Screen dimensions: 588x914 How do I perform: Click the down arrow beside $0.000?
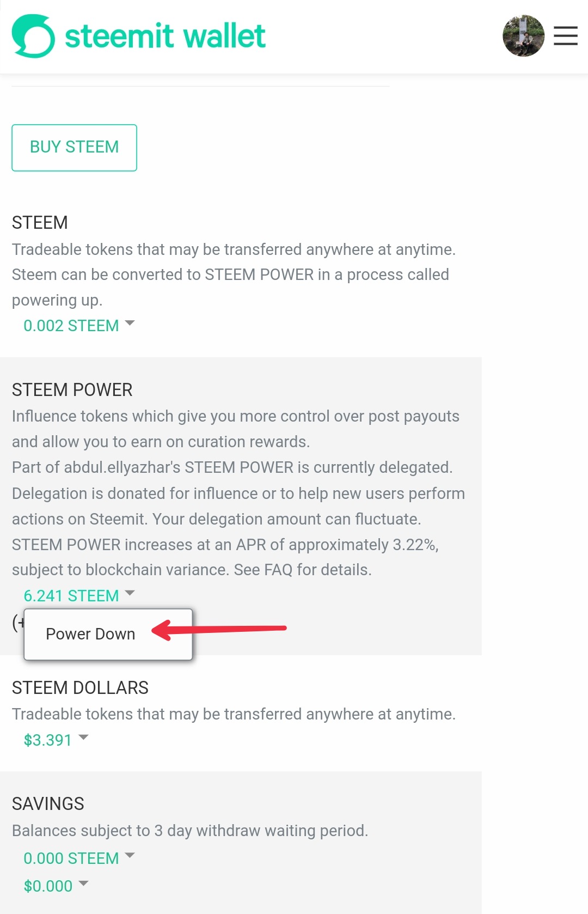tap(83, 883)
